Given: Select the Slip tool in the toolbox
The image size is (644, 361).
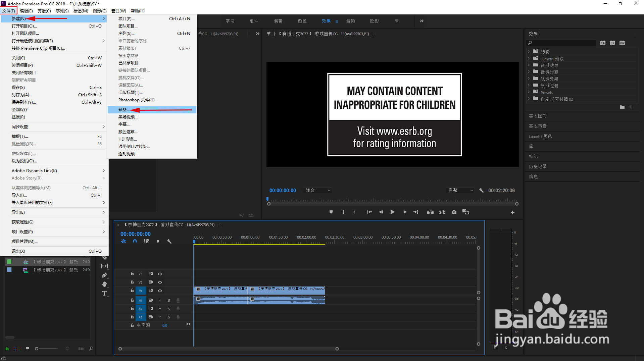Looking at the screenshot, I should tap(104, 266).
